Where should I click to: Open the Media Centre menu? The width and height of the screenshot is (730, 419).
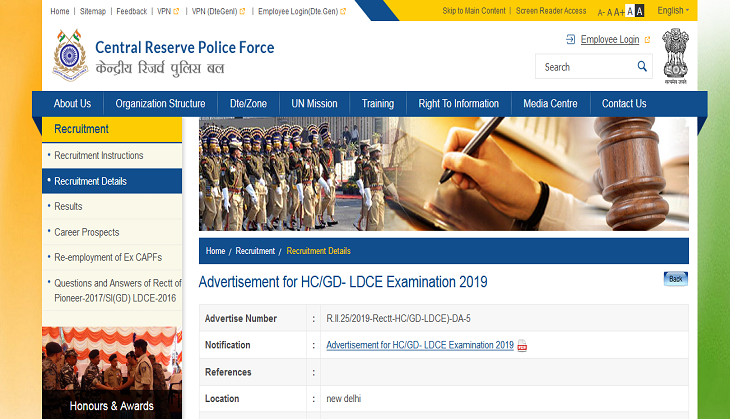click(x=550, y=103)
